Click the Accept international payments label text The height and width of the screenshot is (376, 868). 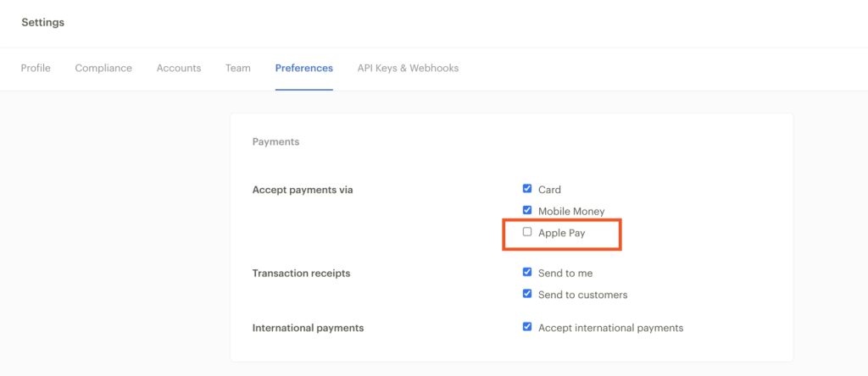(x=610, y=328)
